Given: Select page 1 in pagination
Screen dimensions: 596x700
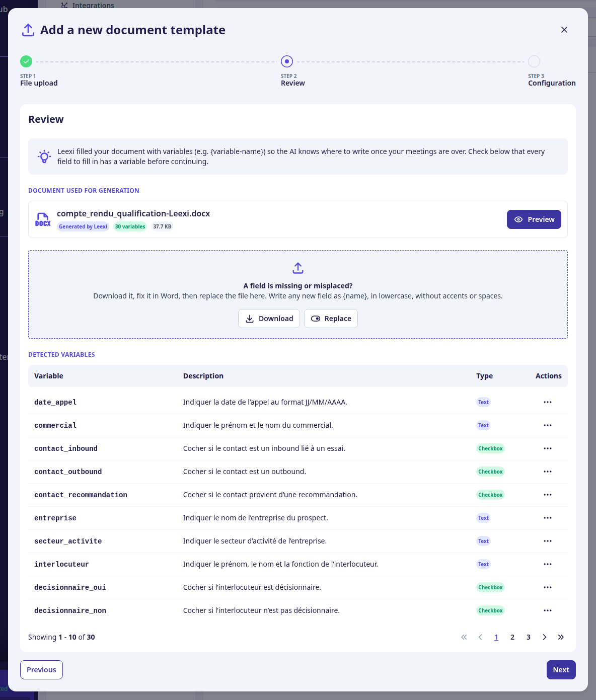Looking at the screenshot, I should pyautogui.click(x=496, y=637).
